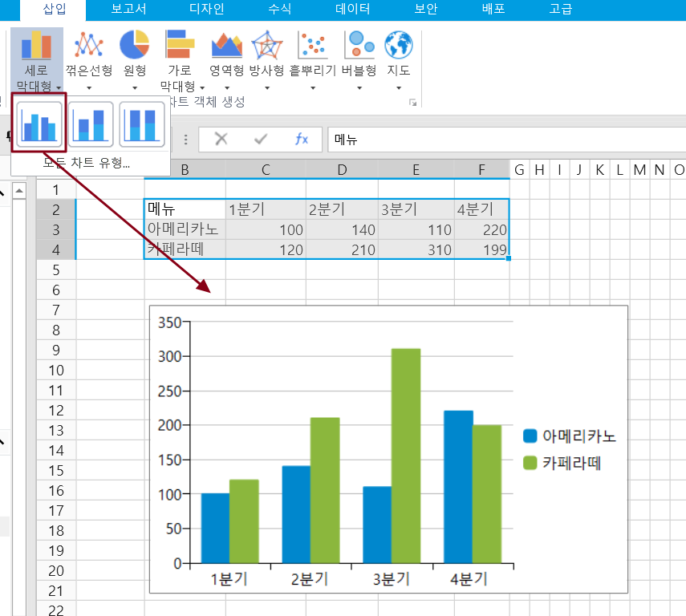Cancel formula entry with X button
Viewport: 686px width, 616px height.
[x=221, y=139]
